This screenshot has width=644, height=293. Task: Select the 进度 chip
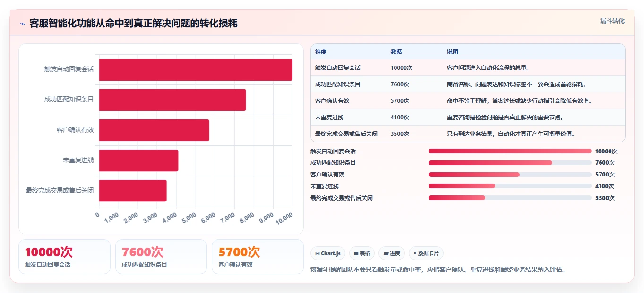(x=392, y=253)
